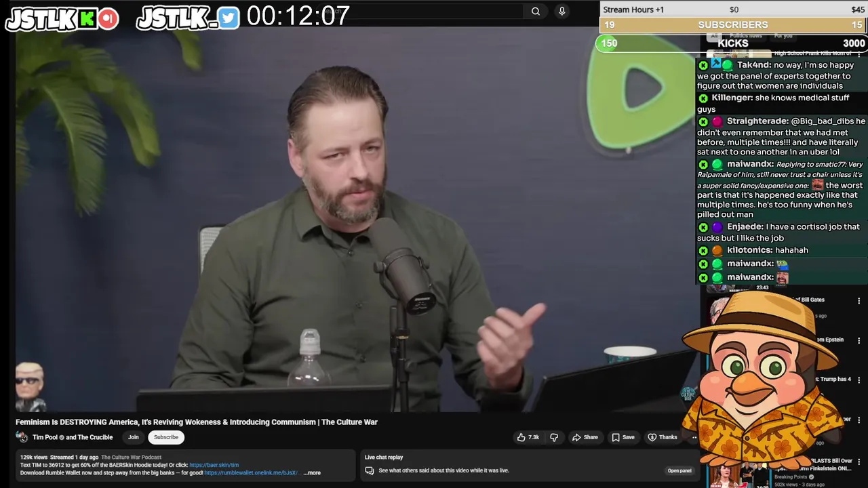868x488 pixels.
Task: Share the Culture War video
Action: [585, 437]
